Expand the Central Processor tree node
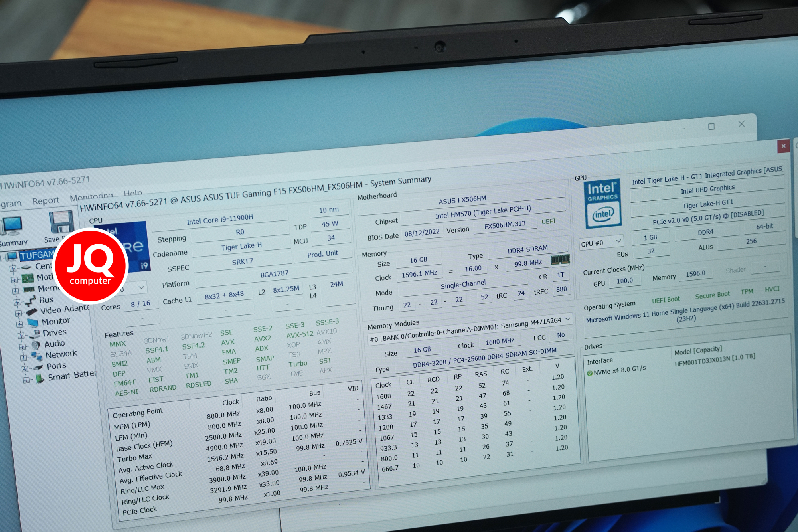This screenshot has width=798, height=532. pos(13,268)
